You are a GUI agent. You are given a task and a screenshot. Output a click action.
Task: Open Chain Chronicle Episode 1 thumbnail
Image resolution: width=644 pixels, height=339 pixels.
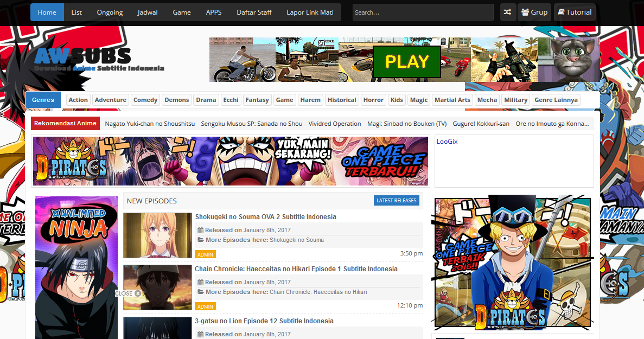[x=158, y=287]
